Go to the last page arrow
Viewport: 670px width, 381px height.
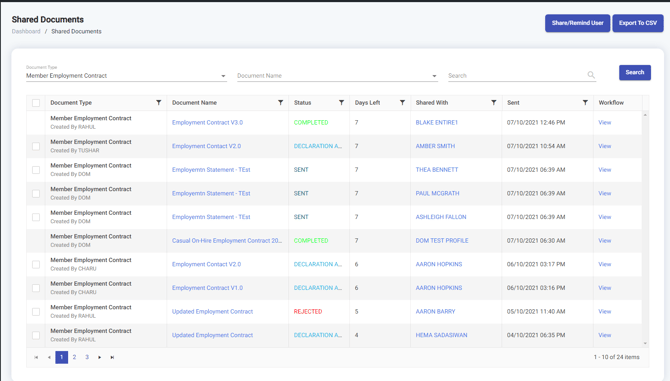coord(112,357)
